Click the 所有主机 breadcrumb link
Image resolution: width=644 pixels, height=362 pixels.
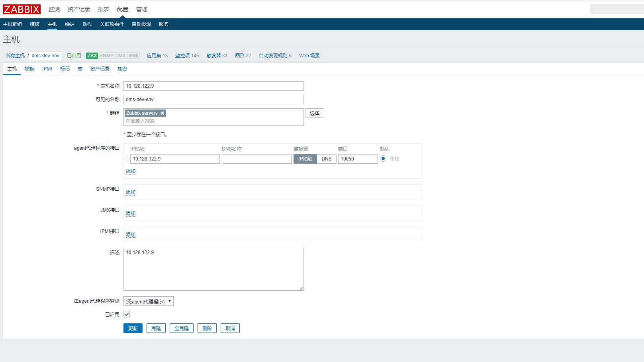15,56
